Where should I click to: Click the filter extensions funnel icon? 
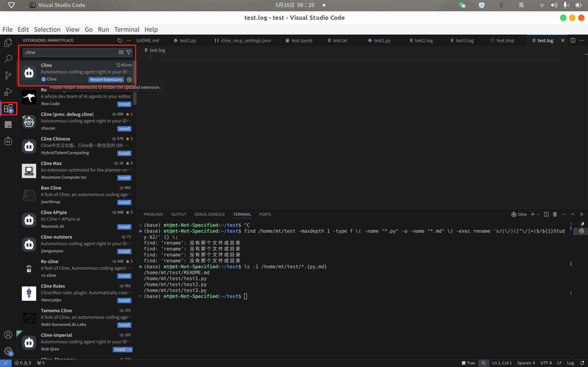point(129,52)
